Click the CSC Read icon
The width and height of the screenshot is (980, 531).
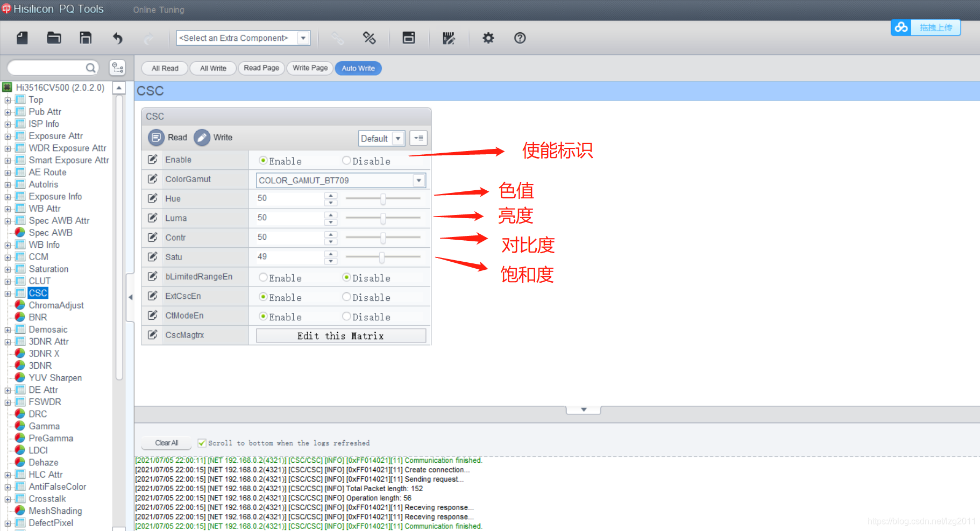click(156, 138)
